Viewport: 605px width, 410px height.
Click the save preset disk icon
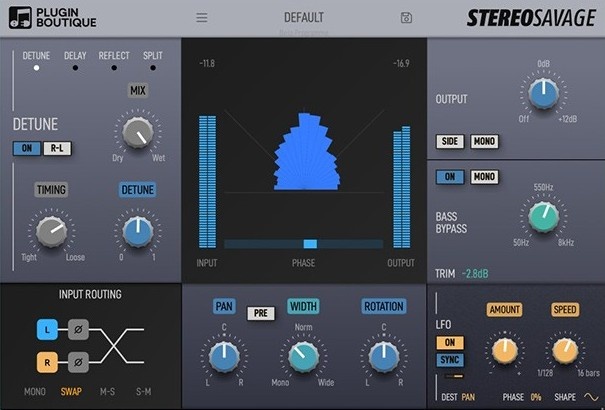pos(406,18)
